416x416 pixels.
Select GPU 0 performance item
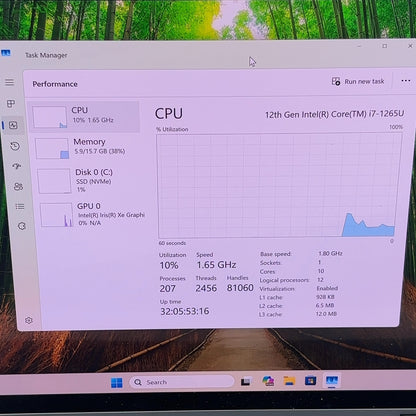pyautogui.click(x=92, y=214)
